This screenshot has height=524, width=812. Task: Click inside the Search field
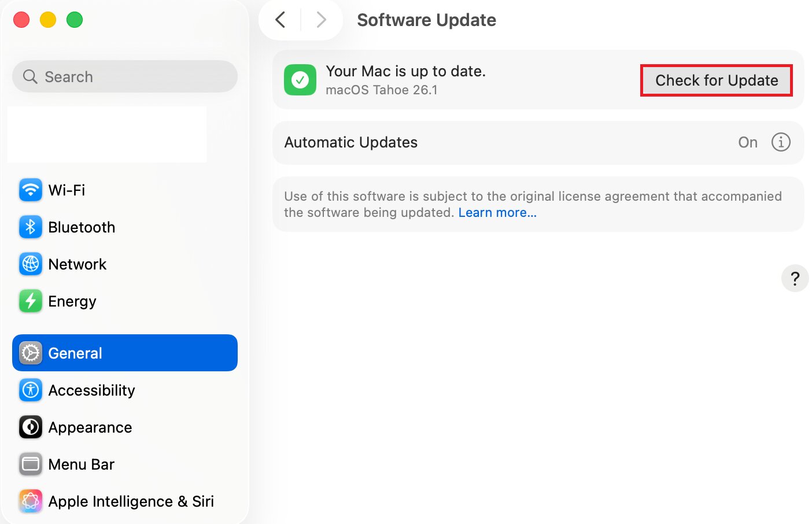point(124,76)
